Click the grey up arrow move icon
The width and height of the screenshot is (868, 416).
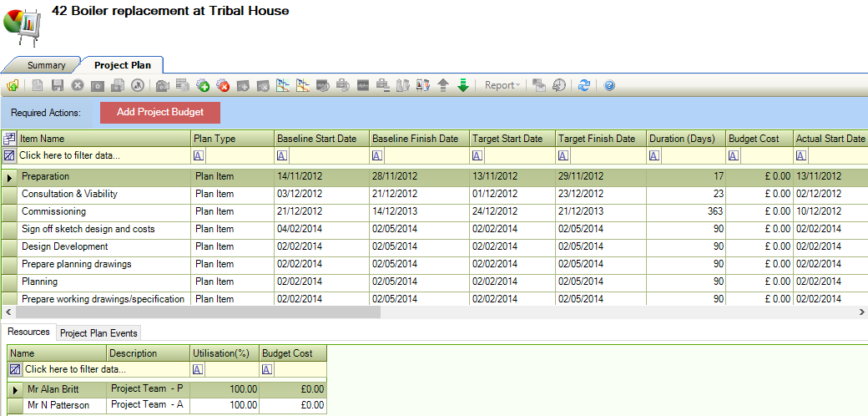coord(443,85)
